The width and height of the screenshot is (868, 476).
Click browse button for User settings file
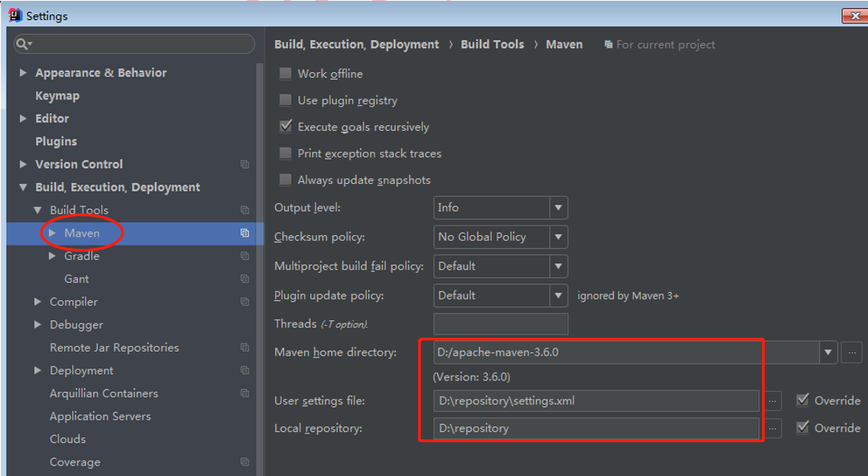point(773,401)
